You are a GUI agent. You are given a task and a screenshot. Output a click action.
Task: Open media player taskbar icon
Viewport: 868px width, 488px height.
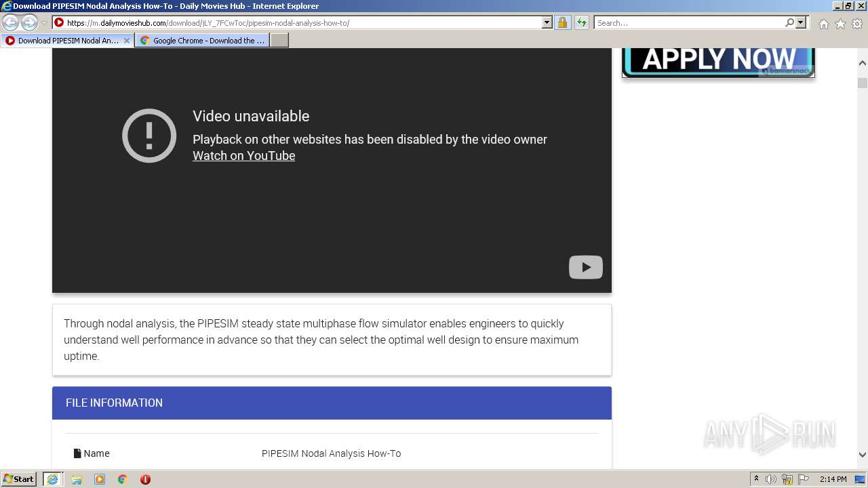tap(100, 479)
